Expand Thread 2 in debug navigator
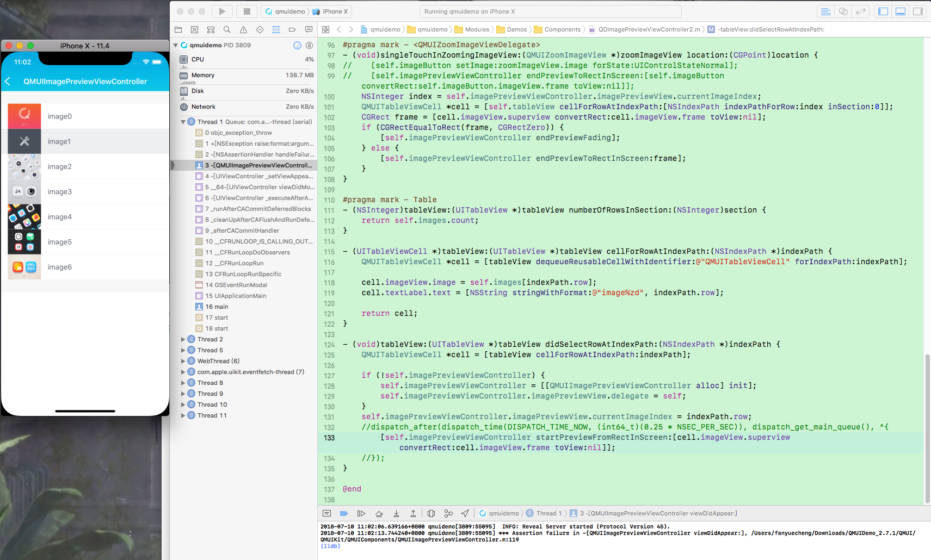 pyautogui.click(x=183, y=339)
